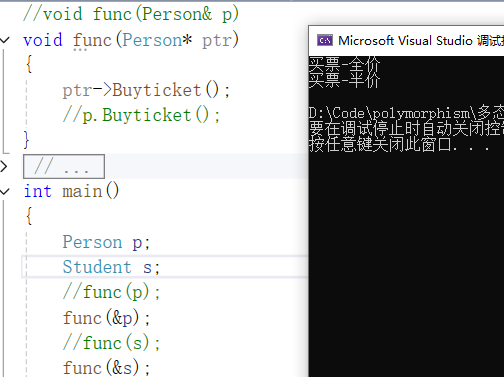
Task: Click the commented 'void func(Person& p)' line
Action: [131, 14]
